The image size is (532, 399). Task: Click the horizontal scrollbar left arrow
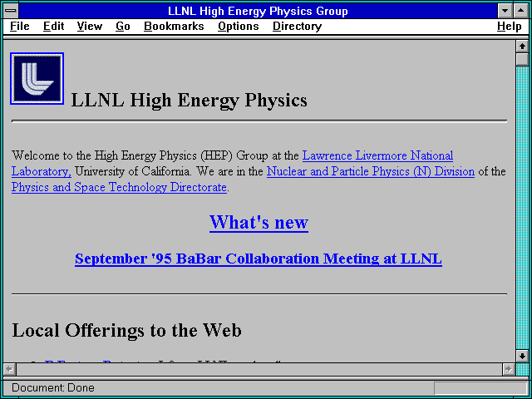pos(9,369)
